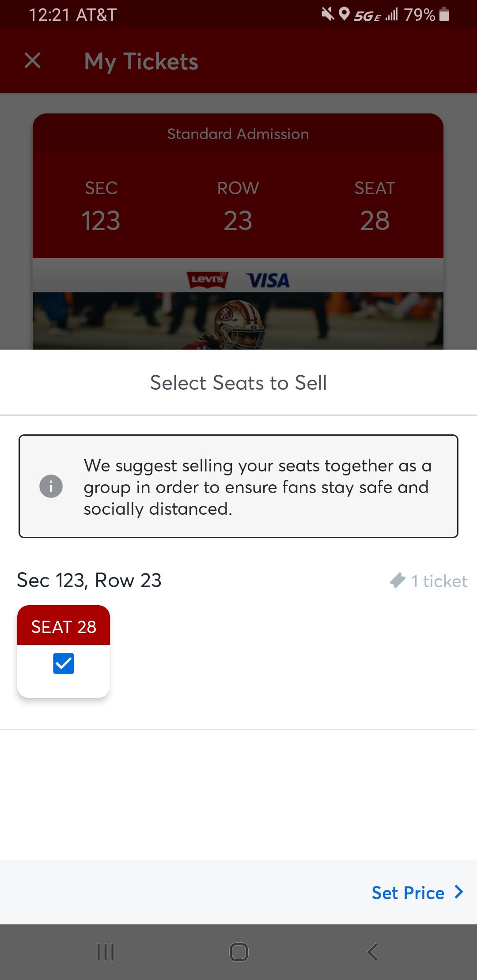
Task: Tap the Standard Admission ticket label
Action: [238, 134]
